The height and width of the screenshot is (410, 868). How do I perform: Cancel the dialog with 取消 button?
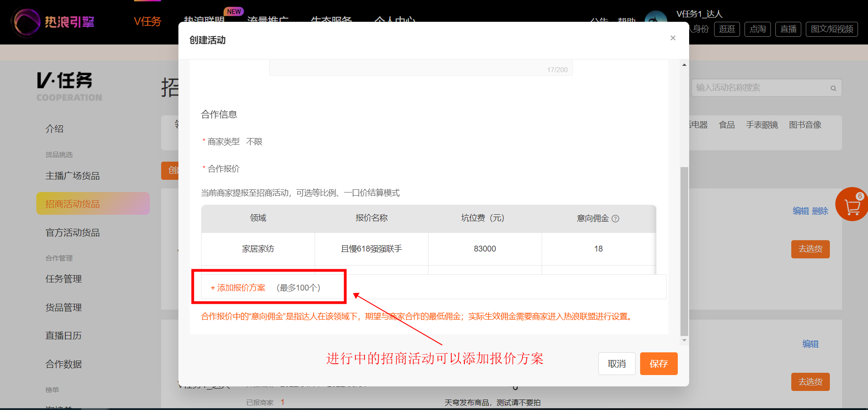pyautogui.click(x=616, y=364)
